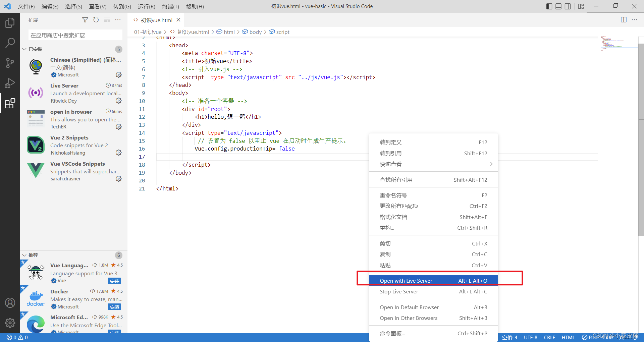This screenshot has height=342, width=644.
Task: Open the Source Control view
Action: click(x=10, y=63)
